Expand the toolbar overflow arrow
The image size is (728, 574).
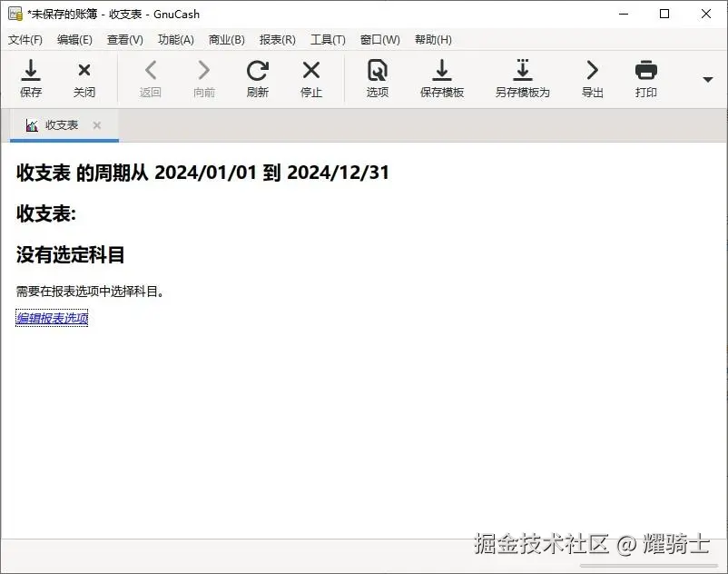coord(707,79)
